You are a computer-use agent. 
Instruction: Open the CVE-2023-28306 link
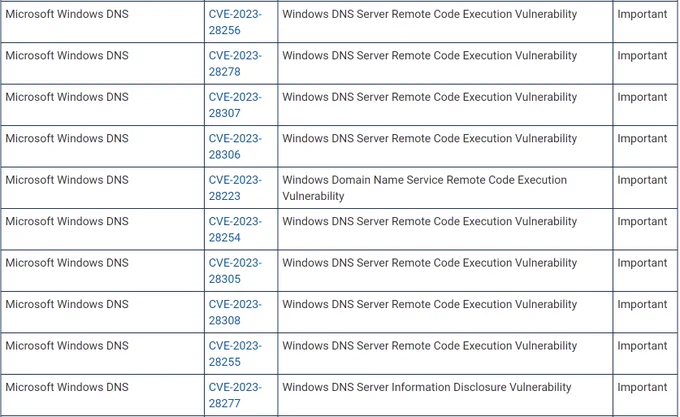pos(235,147)
